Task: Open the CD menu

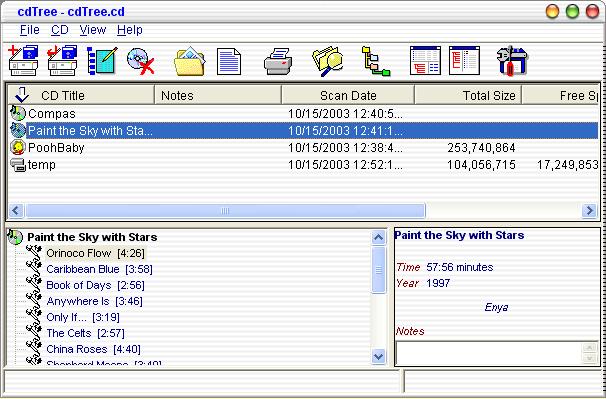Action: (60, 30)
